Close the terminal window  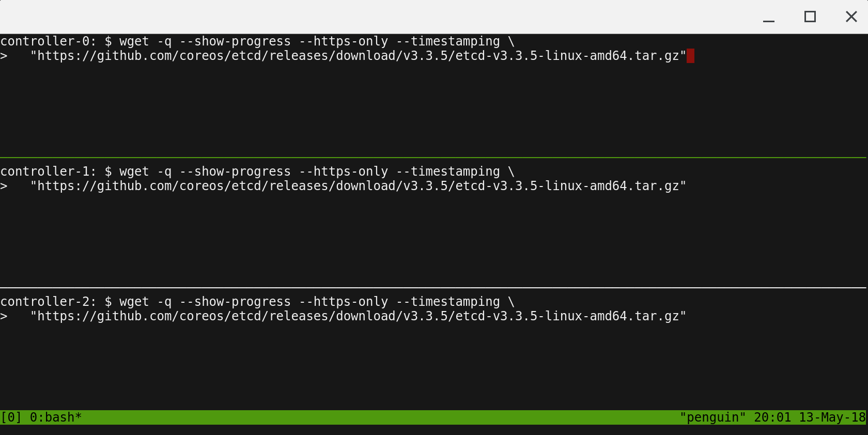click(851, 17)
